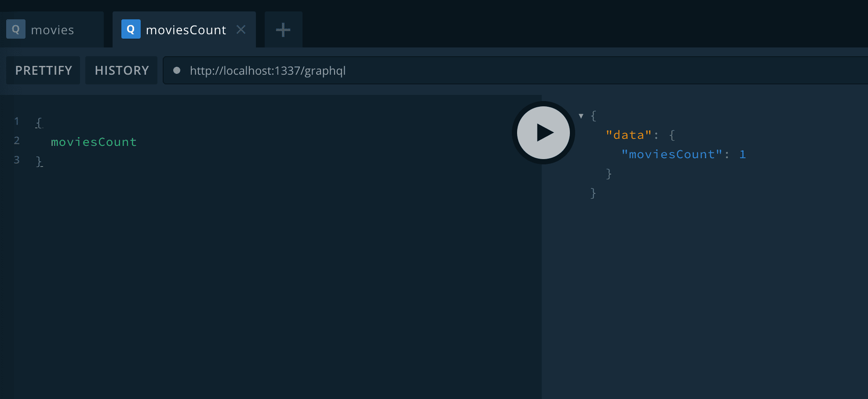Image resolution: width=868 pixels, height=399 pixels.
Task: Click the result value 1 in response
Action: (742, 154)
